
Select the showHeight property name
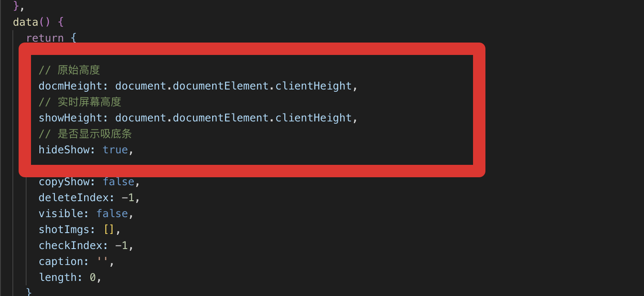point(70,118)
